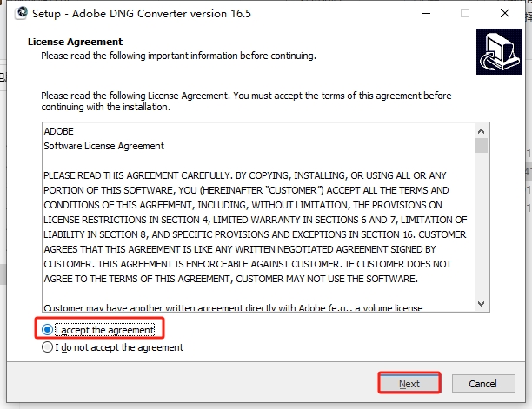Minimize the setup window
Viewport: 532px width, 409px height.
426,13
